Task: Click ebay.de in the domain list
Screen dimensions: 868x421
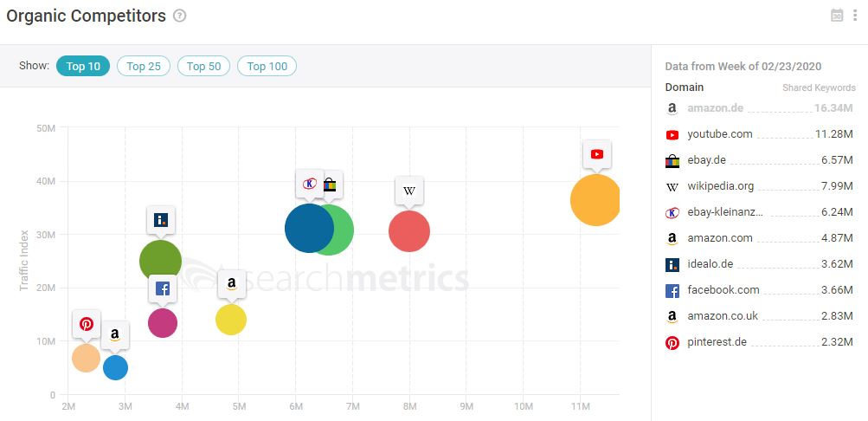Action: [x=706, y=160]
